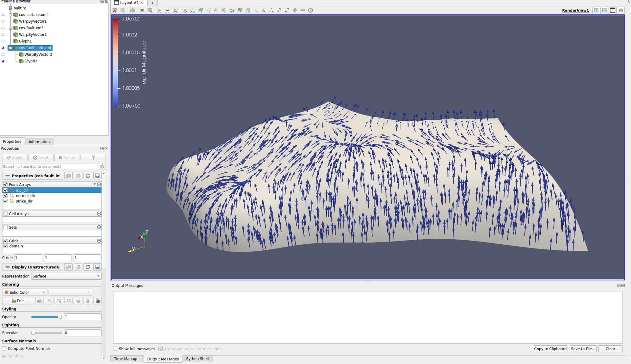Open the properties search advanced settings gear
Viewport: 631px width, 364px height.
pyautogui.click(x=102, y=167)
